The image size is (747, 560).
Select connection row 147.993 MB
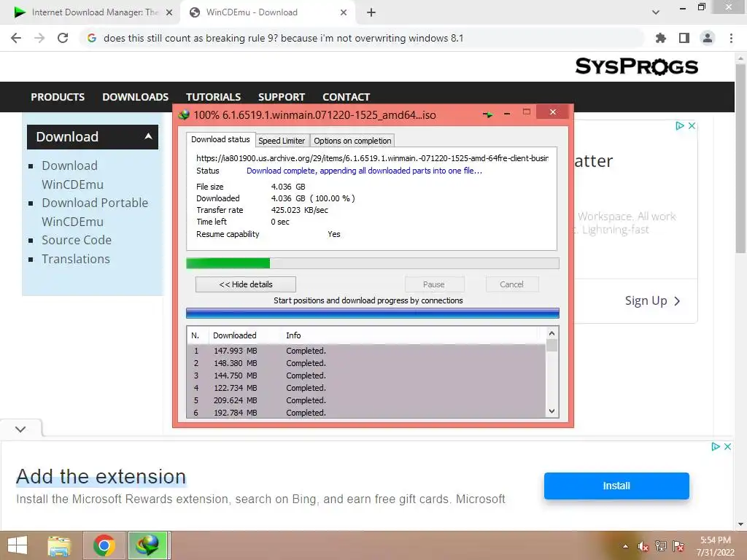click(366, 351)
